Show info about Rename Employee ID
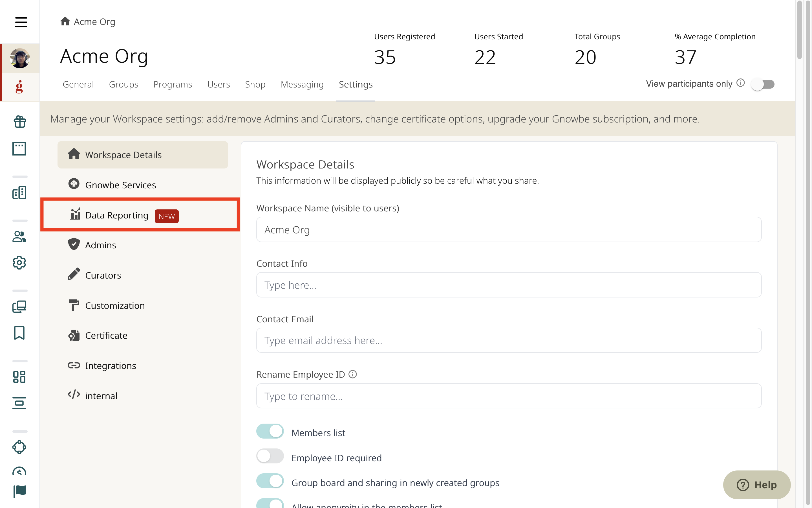Image resolution: width=812 pixels, height=508 pixels. coord(353,374)
